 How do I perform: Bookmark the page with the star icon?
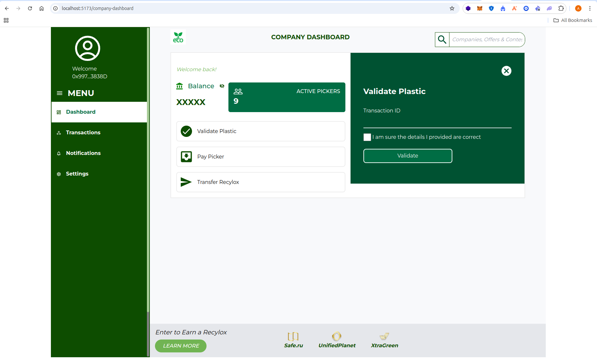point(452,8)
